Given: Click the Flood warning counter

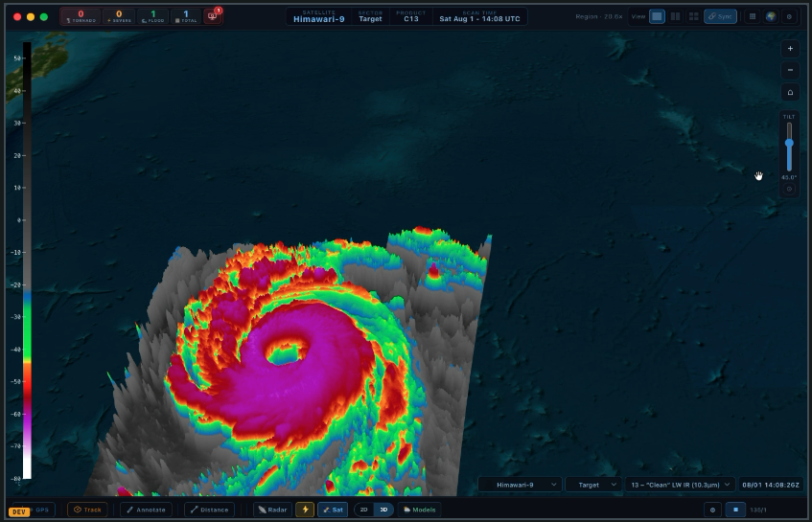Looking at the screenshot, I should (152, 16).
